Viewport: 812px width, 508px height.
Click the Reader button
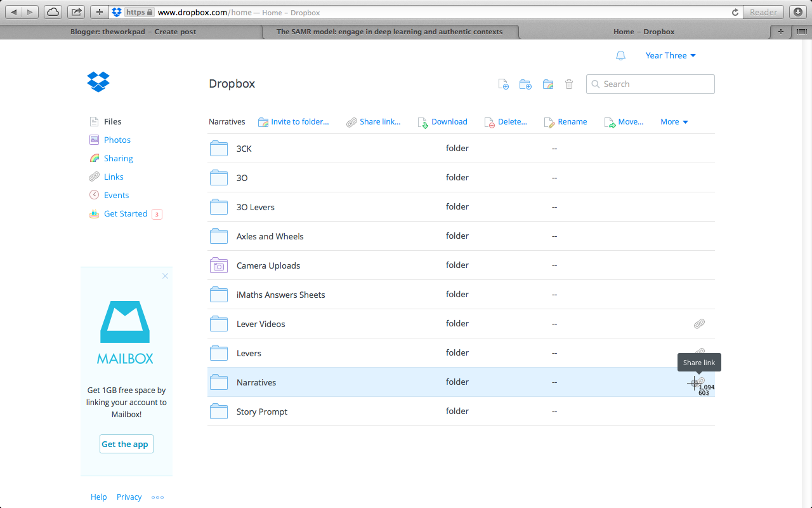click(763, 12)
